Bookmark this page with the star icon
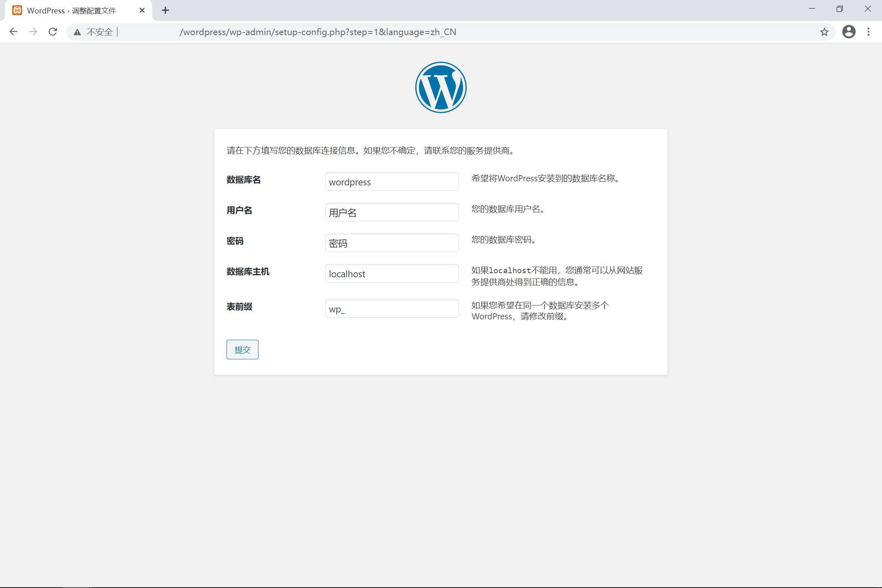This screenshot has height=588, width=882. (x=824, y=32)
